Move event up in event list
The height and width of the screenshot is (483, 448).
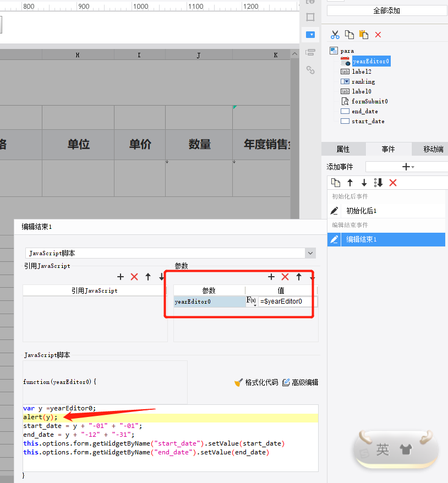click(349, 183)
